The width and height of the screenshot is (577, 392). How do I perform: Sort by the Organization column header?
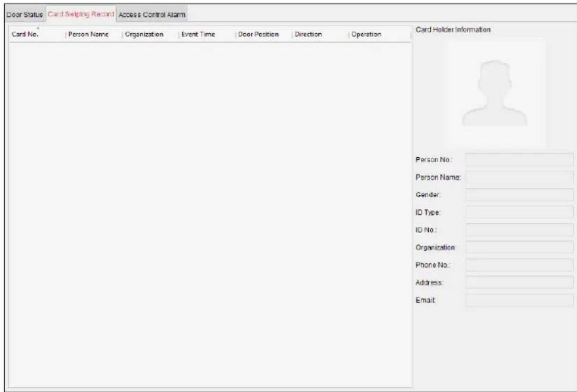point(150,34)
